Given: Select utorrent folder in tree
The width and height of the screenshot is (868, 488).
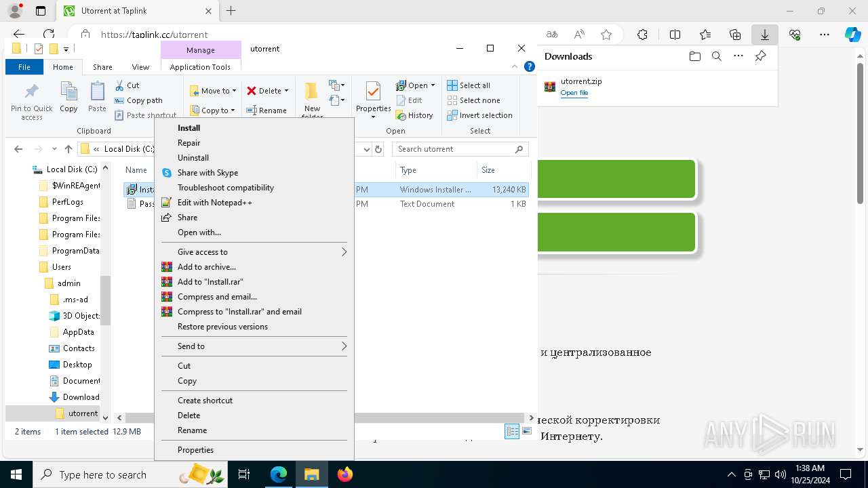Looking at the screenshot, I should point(83,413).
